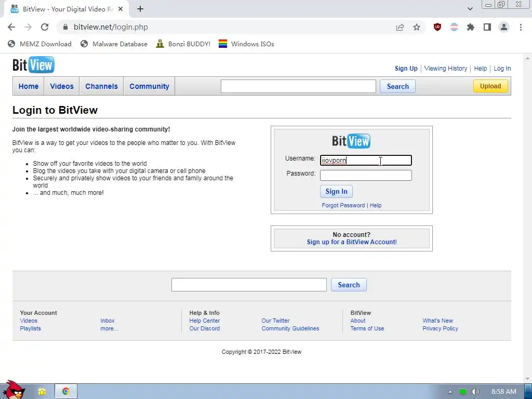Click the Help link in top header
Viewport: 532px width, 399px height.
[x=480, y=69]
